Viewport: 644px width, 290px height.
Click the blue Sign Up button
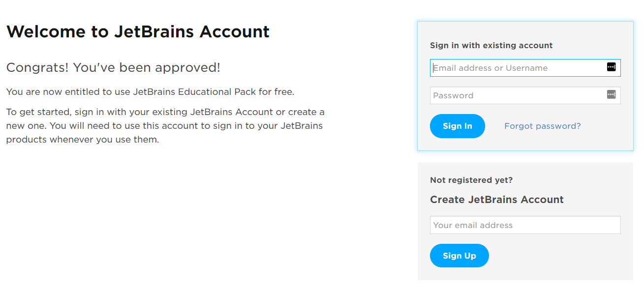tap(459, 256)
